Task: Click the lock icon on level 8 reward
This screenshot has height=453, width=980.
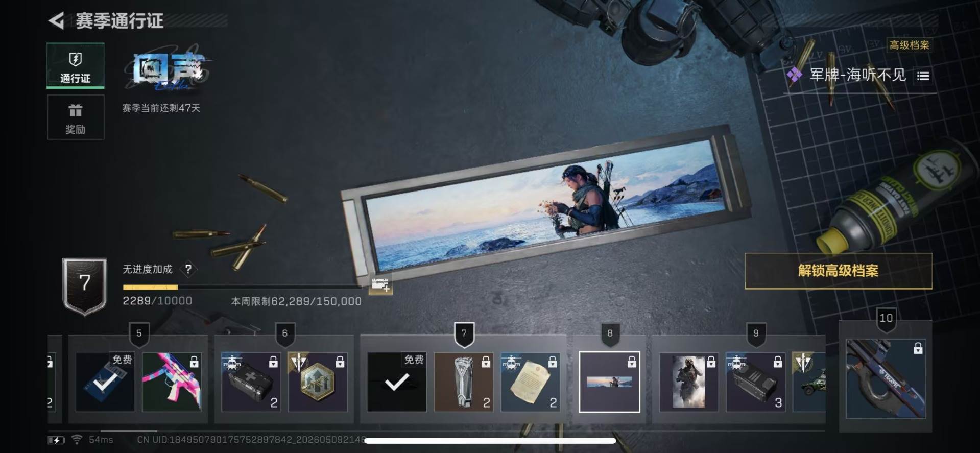Action: [x=632, y=362]
